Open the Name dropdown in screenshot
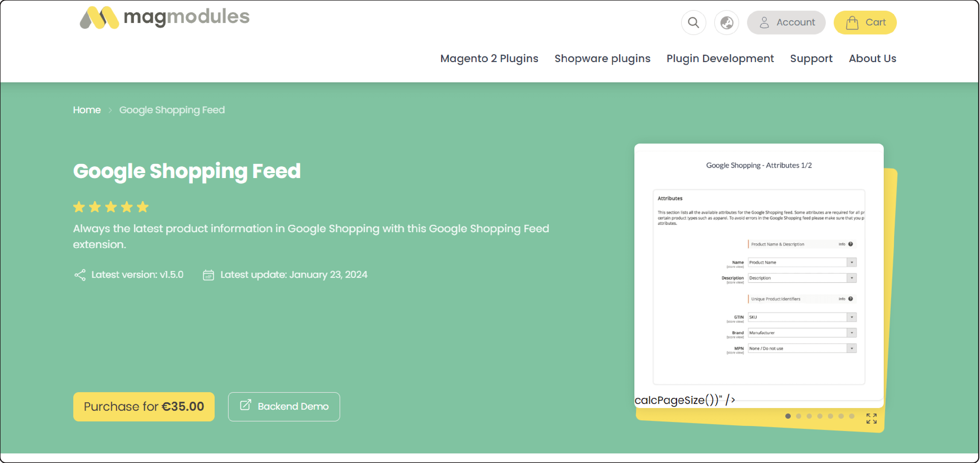 click(x=802, y=263)
